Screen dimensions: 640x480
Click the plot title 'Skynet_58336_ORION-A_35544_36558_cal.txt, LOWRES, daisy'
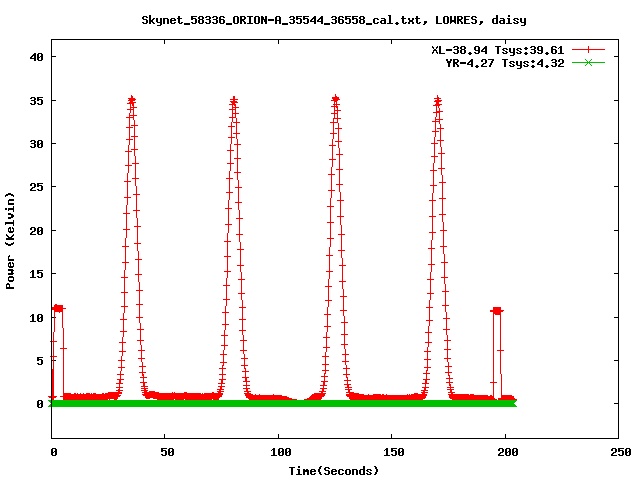point(333,20)
